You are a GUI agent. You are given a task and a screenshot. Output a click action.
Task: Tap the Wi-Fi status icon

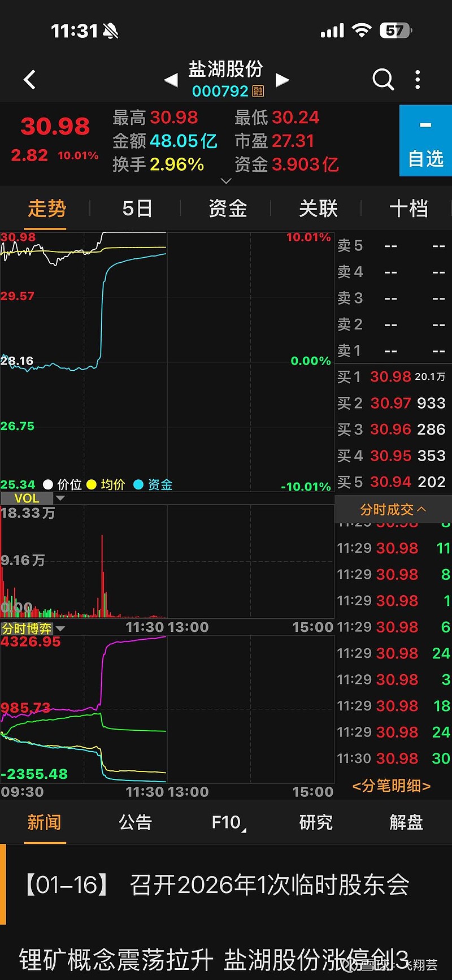click(x=362, y=31)
